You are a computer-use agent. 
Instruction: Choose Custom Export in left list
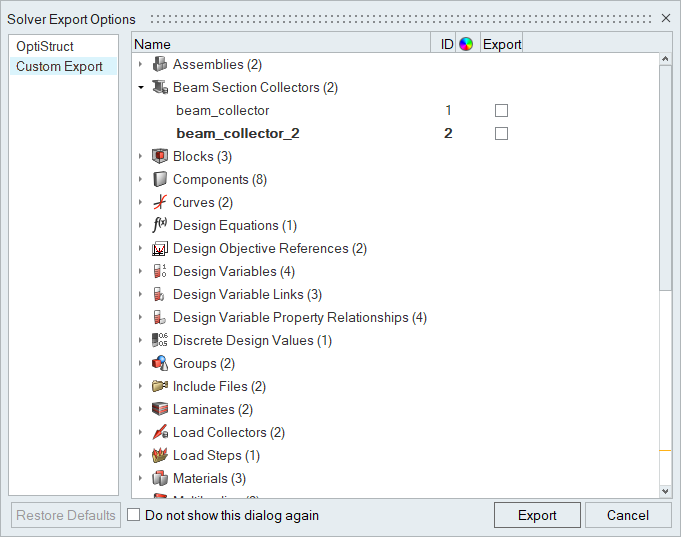(59, 67)
